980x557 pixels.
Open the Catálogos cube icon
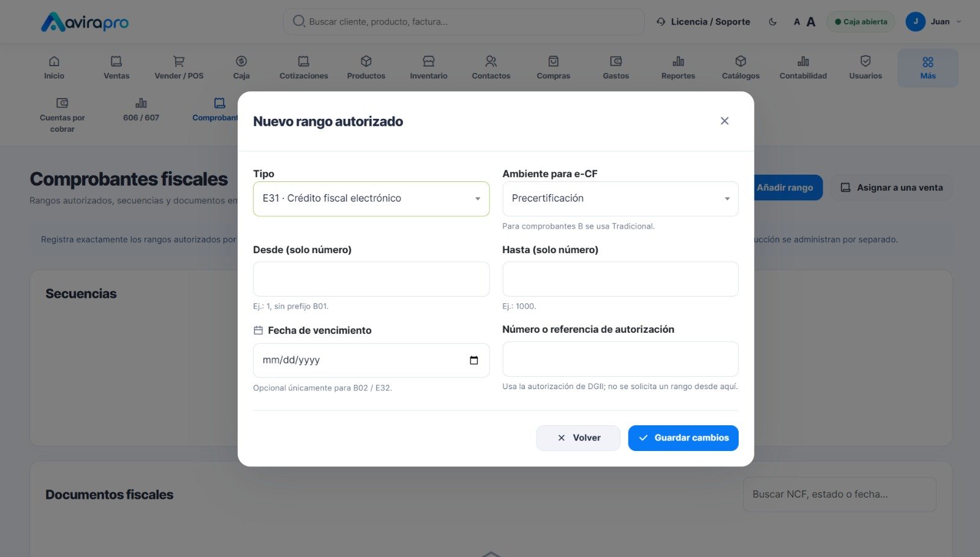[x=741, y=61]
